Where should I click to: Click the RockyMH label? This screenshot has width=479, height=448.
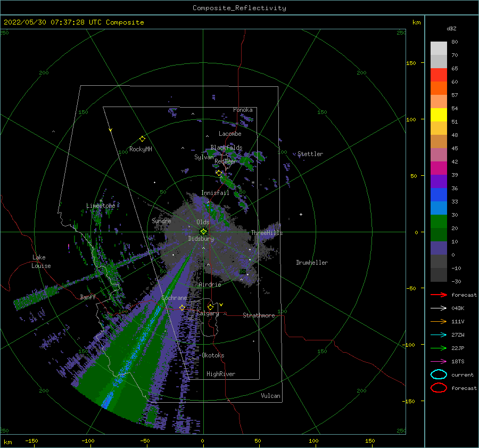click(141, 149)
